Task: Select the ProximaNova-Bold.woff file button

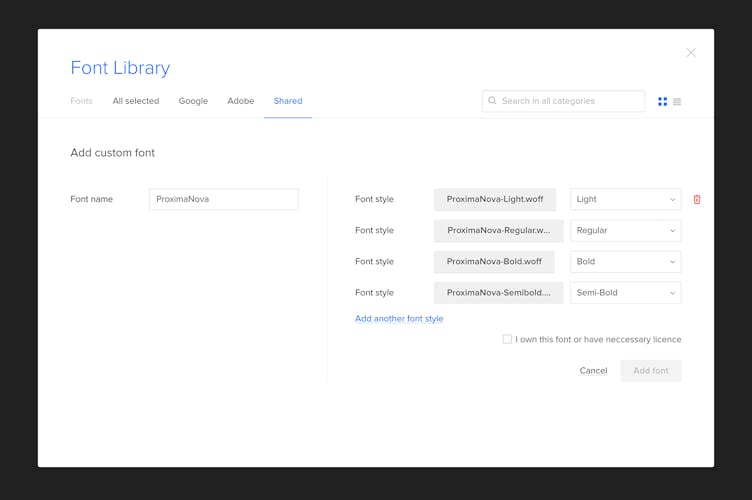Action: click(494, 262)
